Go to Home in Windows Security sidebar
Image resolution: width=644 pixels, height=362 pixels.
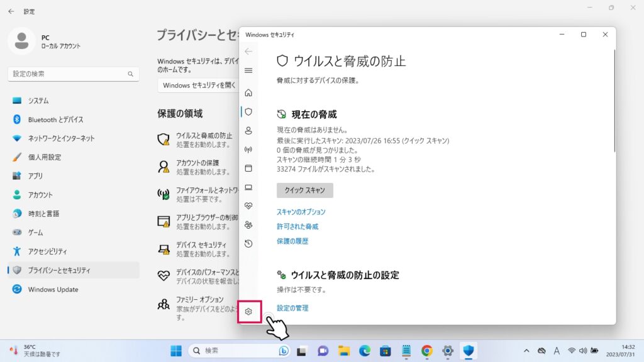[x=248, y=93]
